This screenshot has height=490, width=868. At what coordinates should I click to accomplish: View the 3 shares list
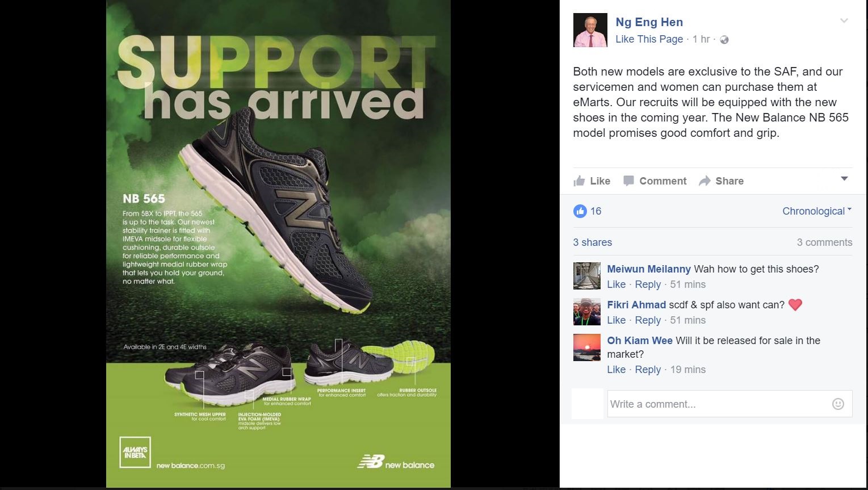[592, 242]
